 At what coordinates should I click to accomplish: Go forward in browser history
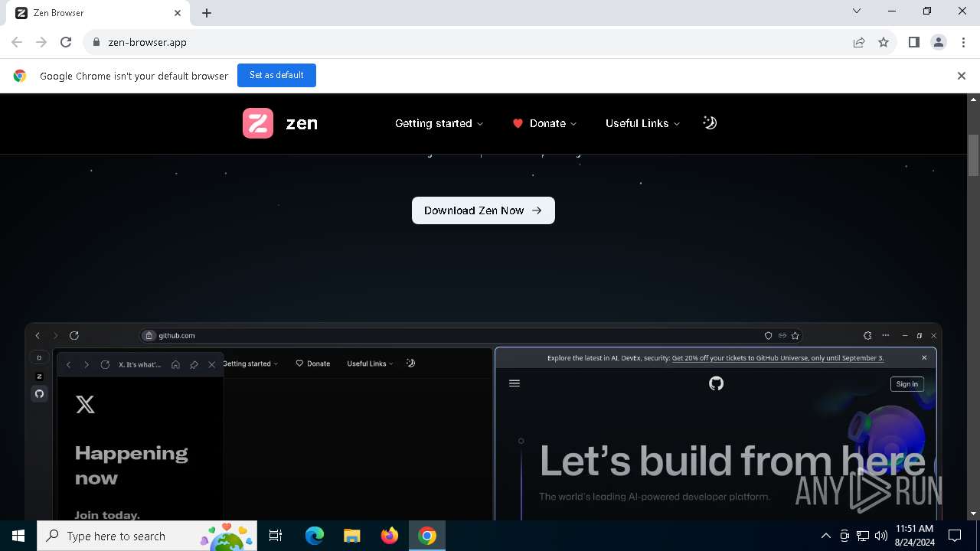point(41,42)
